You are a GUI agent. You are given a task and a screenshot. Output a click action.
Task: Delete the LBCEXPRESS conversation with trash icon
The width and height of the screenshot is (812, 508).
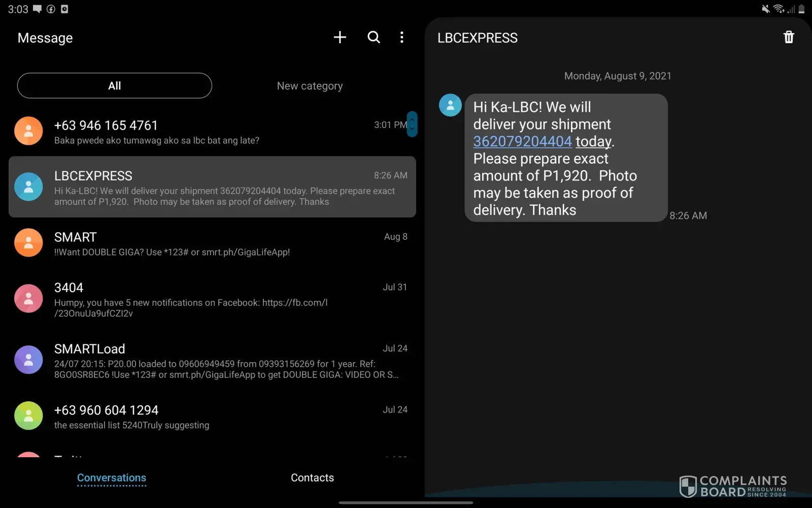[789, 37]
